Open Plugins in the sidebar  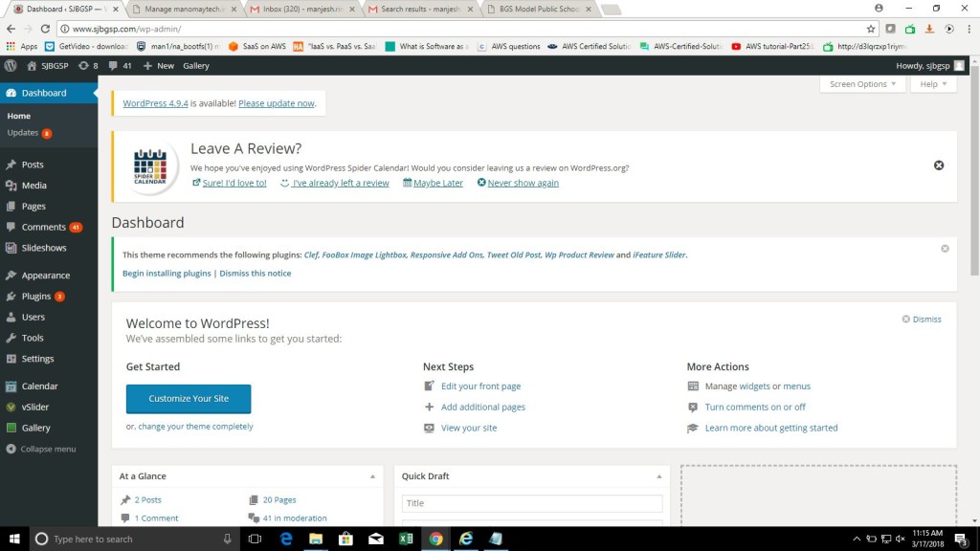36,297
